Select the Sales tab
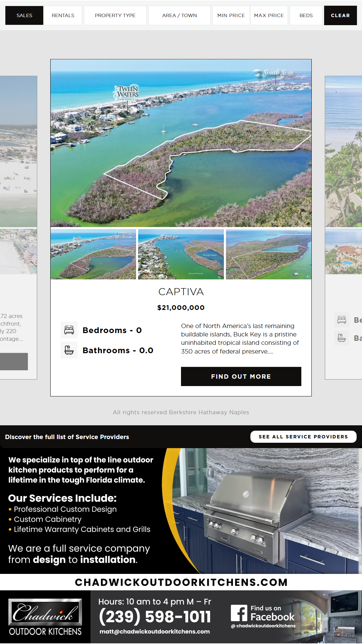Image resolution: width=362 pixels, height=644 pixels. (x=24, y=15)
